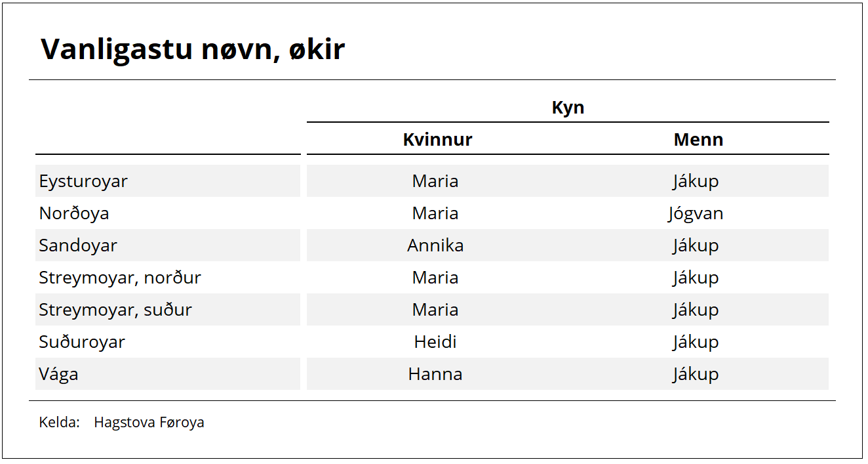Select the Eysturoyar row label

point(83,181)
